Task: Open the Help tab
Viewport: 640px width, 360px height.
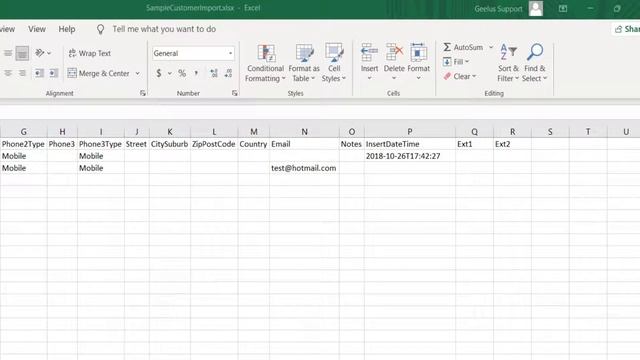Action: click(67, 29)
